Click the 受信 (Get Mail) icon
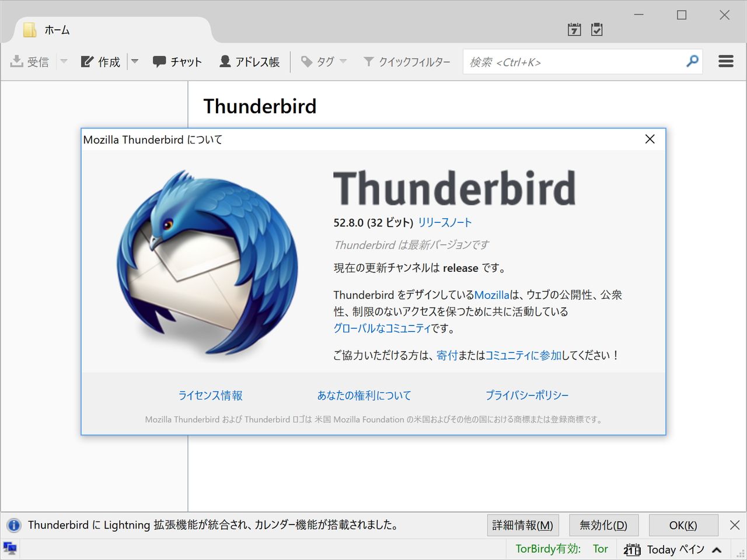The image size is (747, 560). [29, 61]
